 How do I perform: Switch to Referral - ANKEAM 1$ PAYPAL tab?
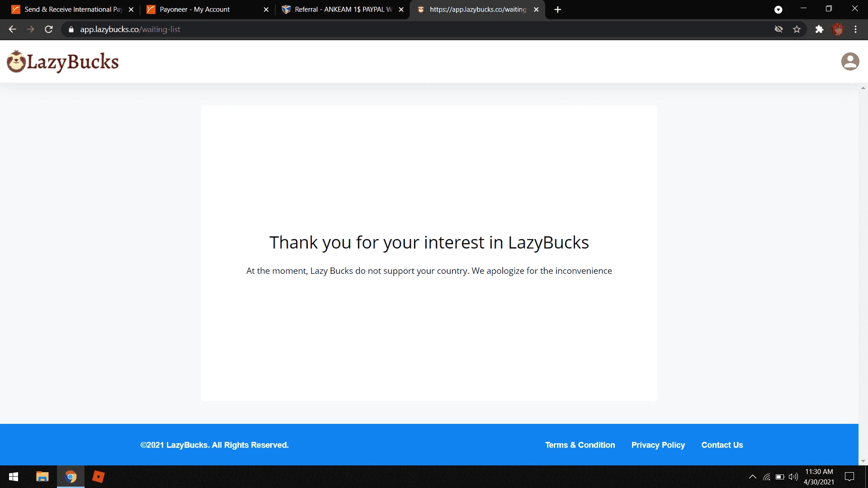pos(342,9)
